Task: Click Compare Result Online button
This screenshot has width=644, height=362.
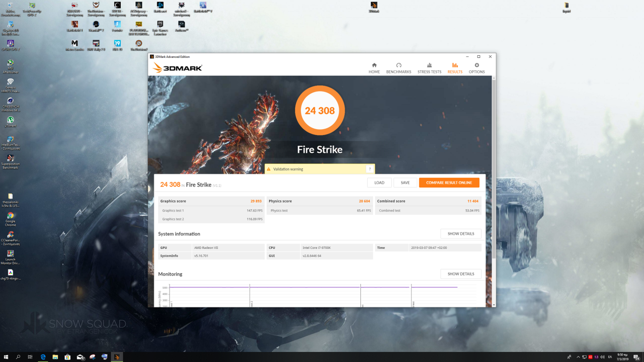Action: 449,183
